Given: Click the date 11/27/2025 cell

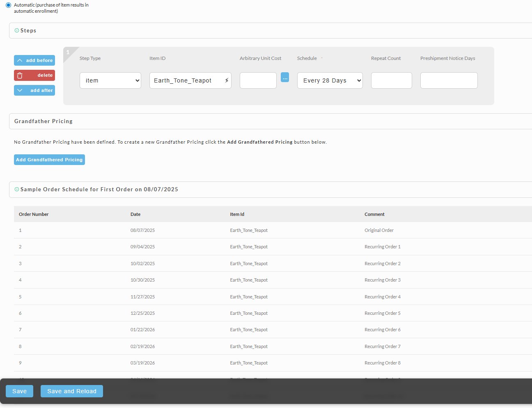Looking at the screenshot, I should pos(143,297).
